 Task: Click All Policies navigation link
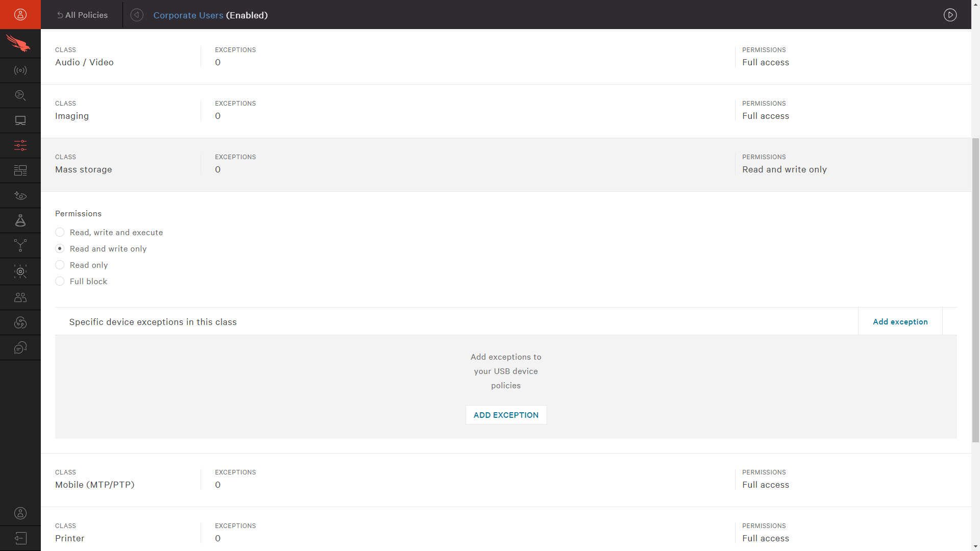pos(82,15)
